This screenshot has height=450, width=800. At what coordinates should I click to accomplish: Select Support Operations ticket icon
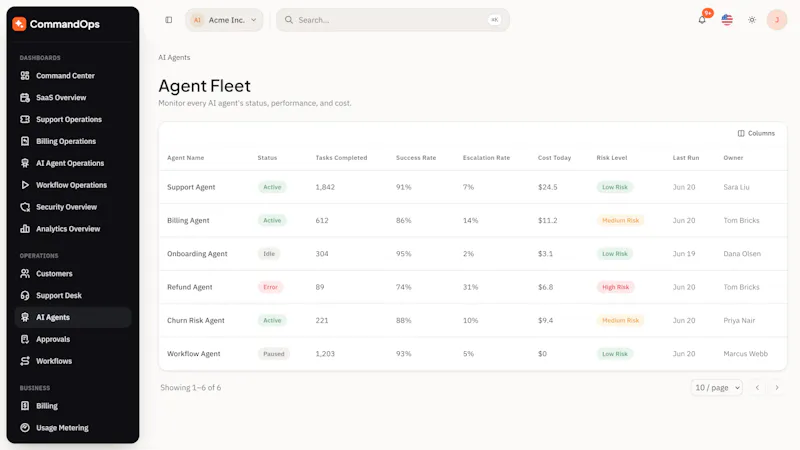(24, 119)
